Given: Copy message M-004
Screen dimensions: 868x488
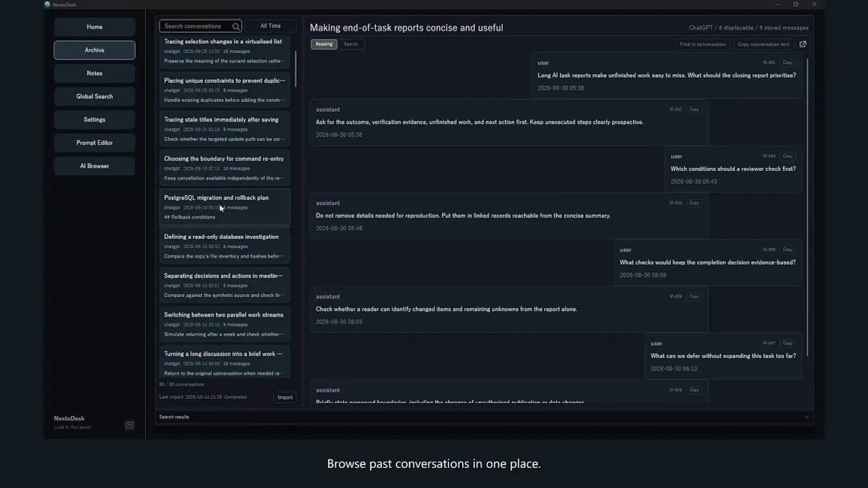Looking at the screenshot, I should coord(694,203).
